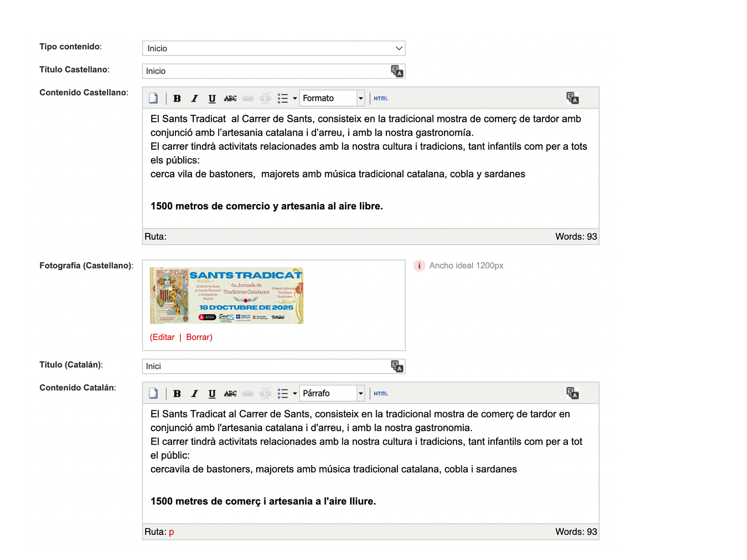
Task: Click translate icon in Título Castellano field
Action: tap(397, 71)
